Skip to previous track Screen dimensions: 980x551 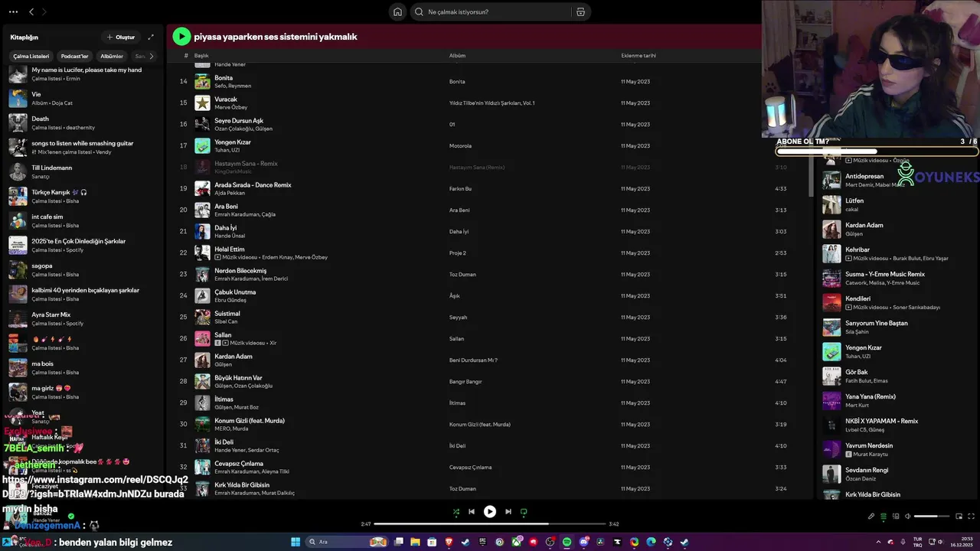tap(472, 512)
